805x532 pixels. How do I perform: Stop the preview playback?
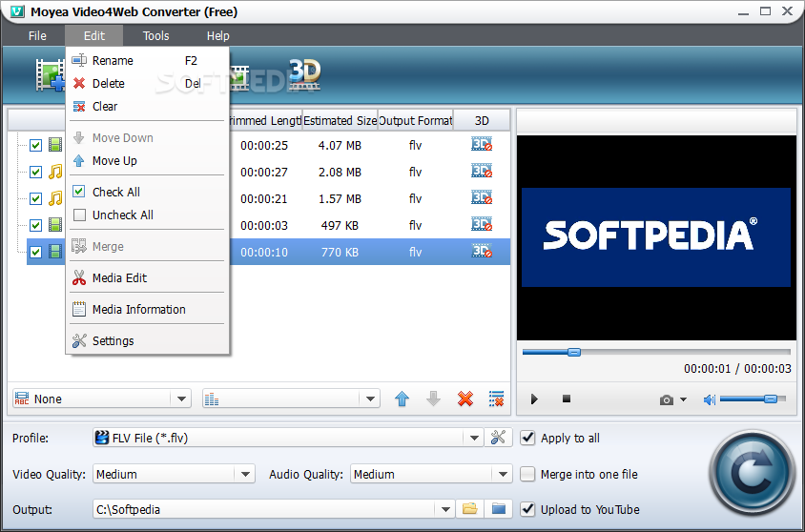(x=567, y=399)
